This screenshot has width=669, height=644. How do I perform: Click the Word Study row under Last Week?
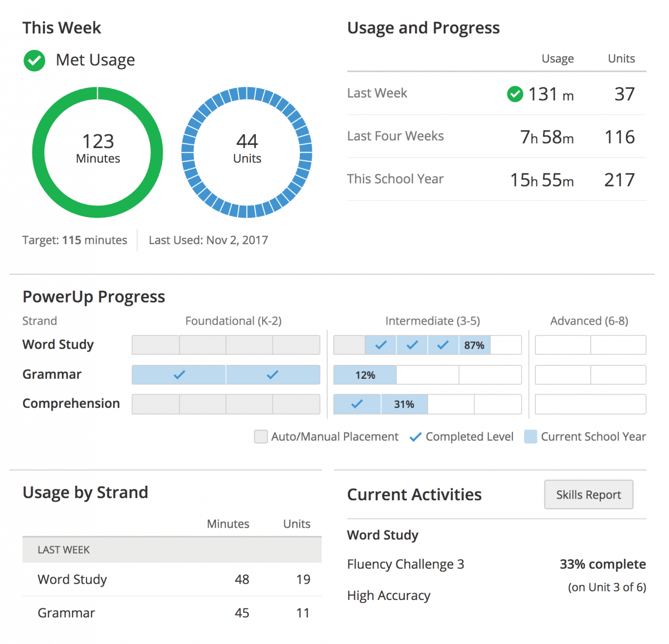(x=172, y=579)
